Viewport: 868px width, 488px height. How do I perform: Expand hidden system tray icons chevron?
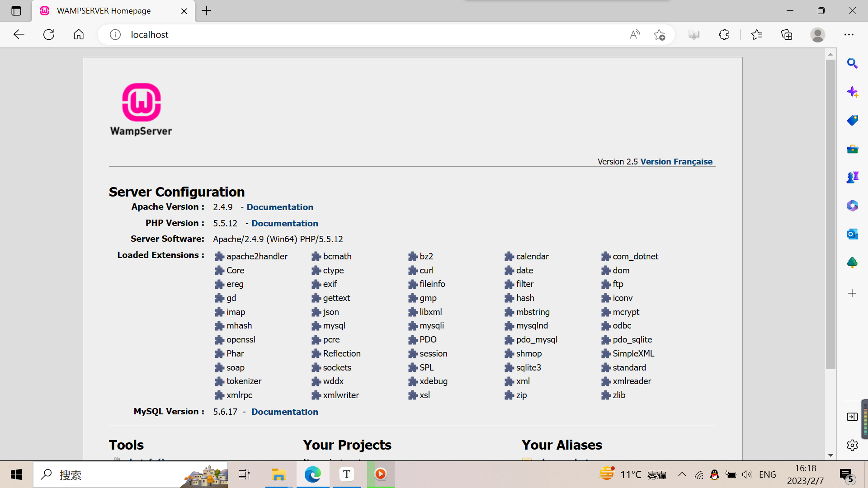click(x=682, y=474)
